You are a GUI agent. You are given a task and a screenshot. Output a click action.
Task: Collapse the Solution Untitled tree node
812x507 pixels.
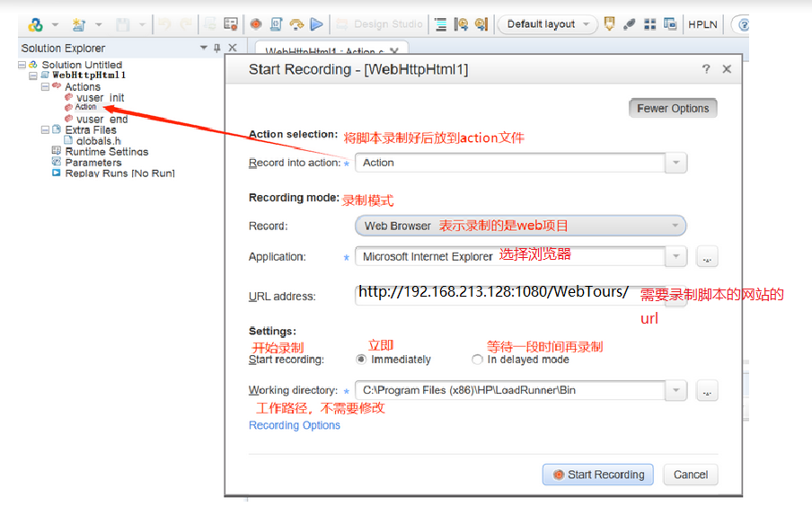[22, 65]
